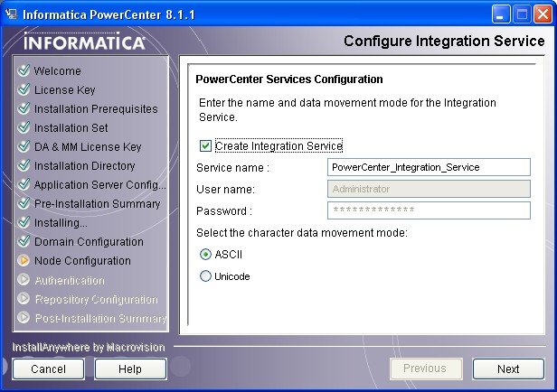Click the grey Authentication step arrow icon
Viewport: 557px width, 392px height.
click(x=24, y=279)
